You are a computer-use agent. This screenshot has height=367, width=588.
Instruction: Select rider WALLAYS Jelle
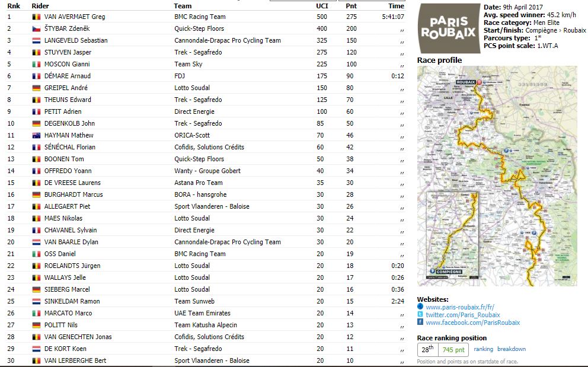[x=65, y=277]
